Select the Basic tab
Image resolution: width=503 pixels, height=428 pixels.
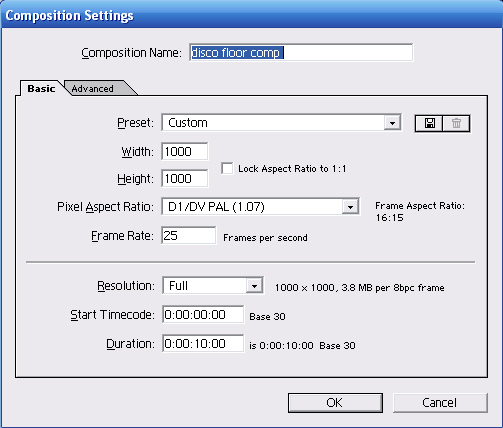[x=41, y=89]
